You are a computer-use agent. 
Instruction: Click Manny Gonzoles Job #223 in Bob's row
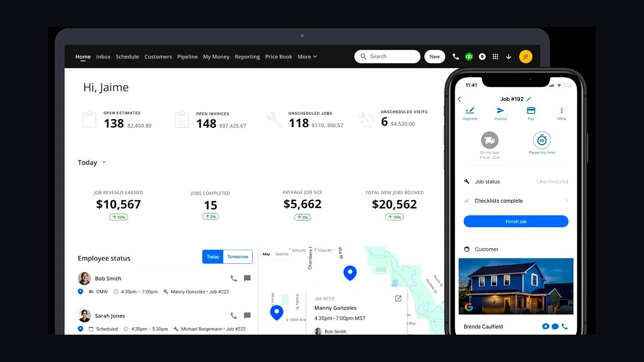[200, 292]
